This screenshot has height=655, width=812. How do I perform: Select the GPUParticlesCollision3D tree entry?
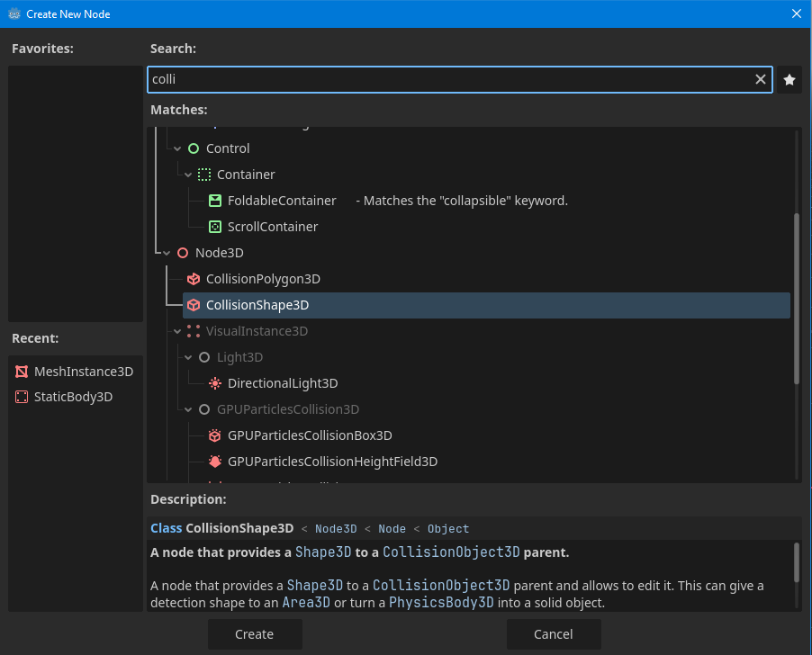tap(287, 409)
